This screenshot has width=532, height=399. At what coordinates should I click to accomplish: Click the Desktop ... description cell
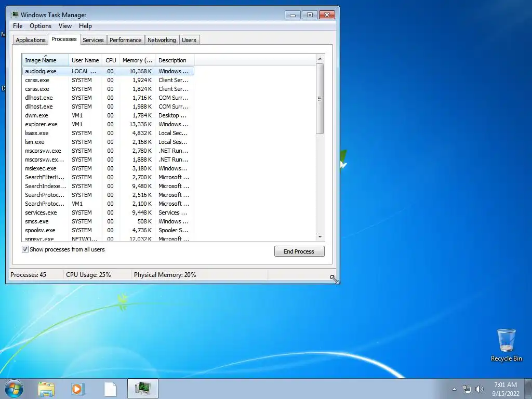[x=172, y=115]
